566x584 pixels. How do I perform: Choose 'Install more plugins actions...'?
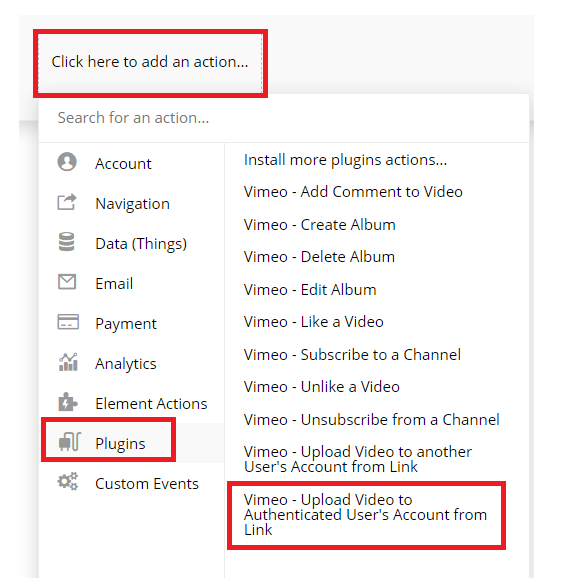(345, 160)
